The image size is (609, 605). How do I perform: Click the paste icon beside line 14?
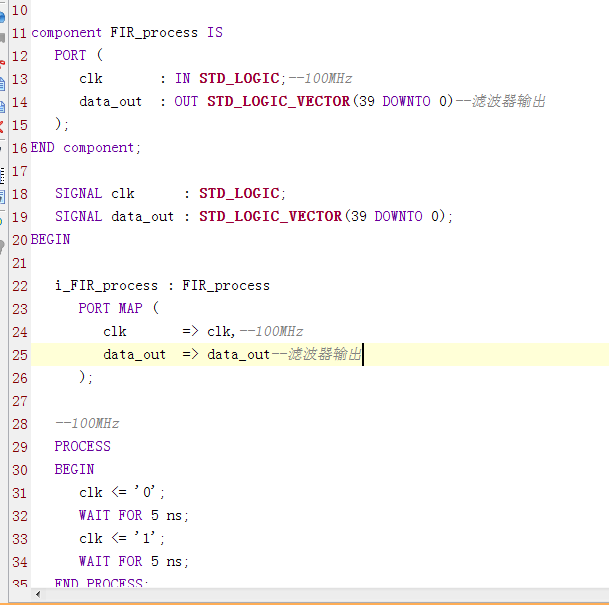point(2,104)
